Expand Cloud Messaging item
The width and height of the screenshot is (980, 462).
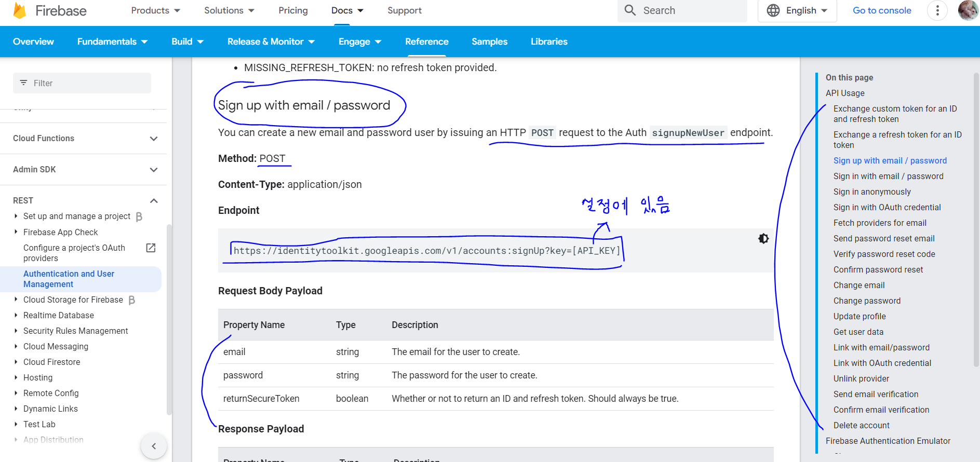pyautogui.click(x=16, y=346)
